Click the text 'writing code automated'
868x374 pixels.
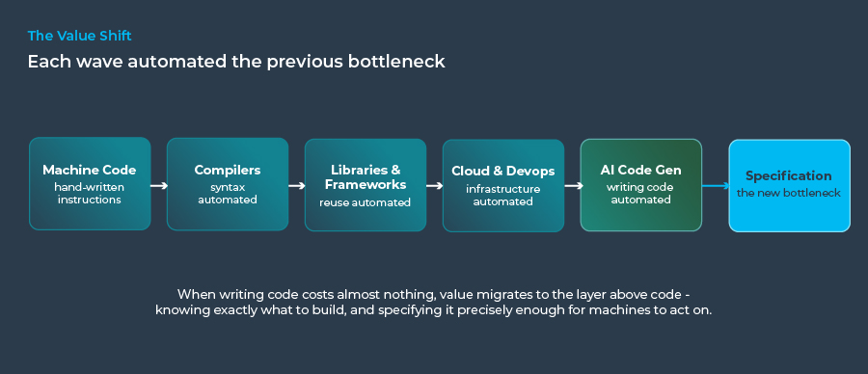coord(641,193)
